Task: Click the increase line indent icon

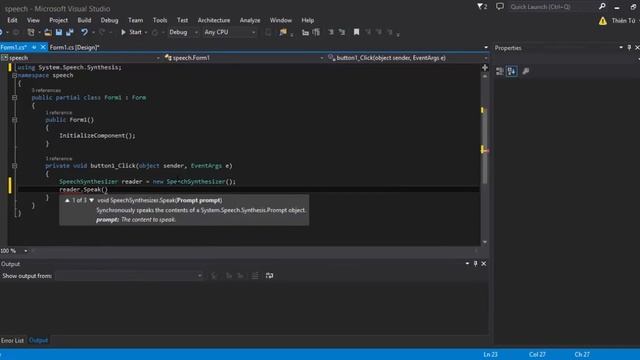Action: pos(316,32)
